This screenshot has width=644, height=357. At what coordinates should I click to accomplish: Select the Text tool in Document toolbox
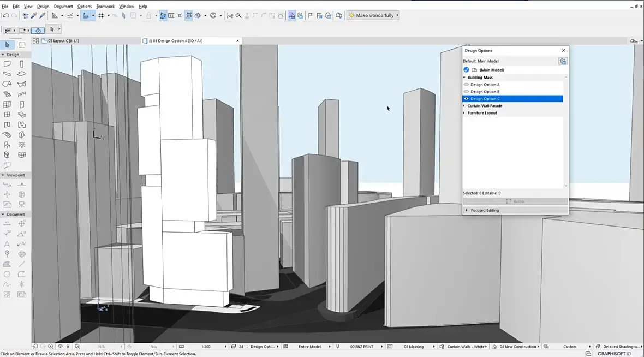pos(7,244)
